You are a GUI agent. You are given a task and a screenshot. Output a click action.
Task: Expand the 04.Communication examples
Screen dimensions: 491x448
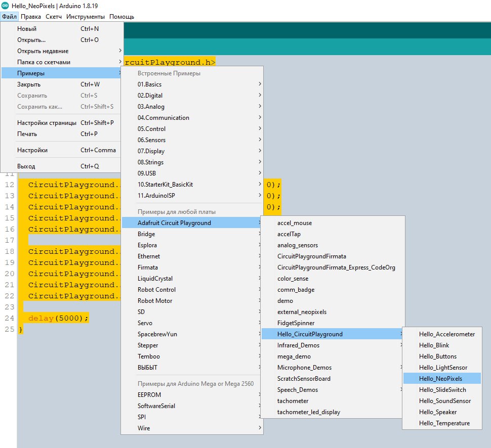pyautogui.click(x=192, y=118)
